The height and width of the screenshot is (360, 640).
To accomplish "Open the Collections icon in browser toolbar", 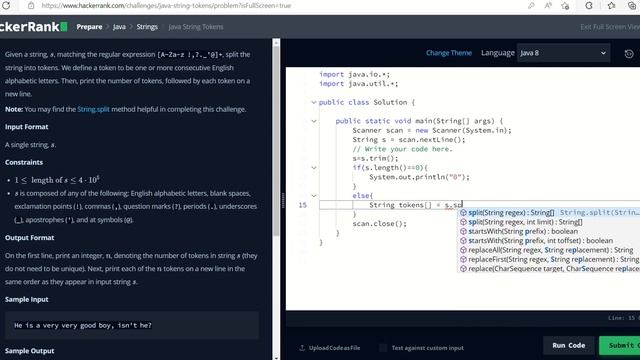I will point(632,6).
